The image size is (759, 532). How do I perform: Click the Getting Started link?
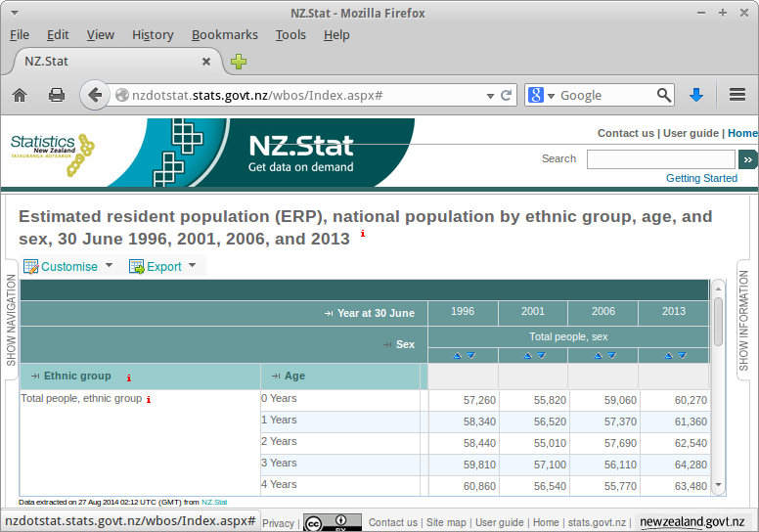[x=701, y=178]
